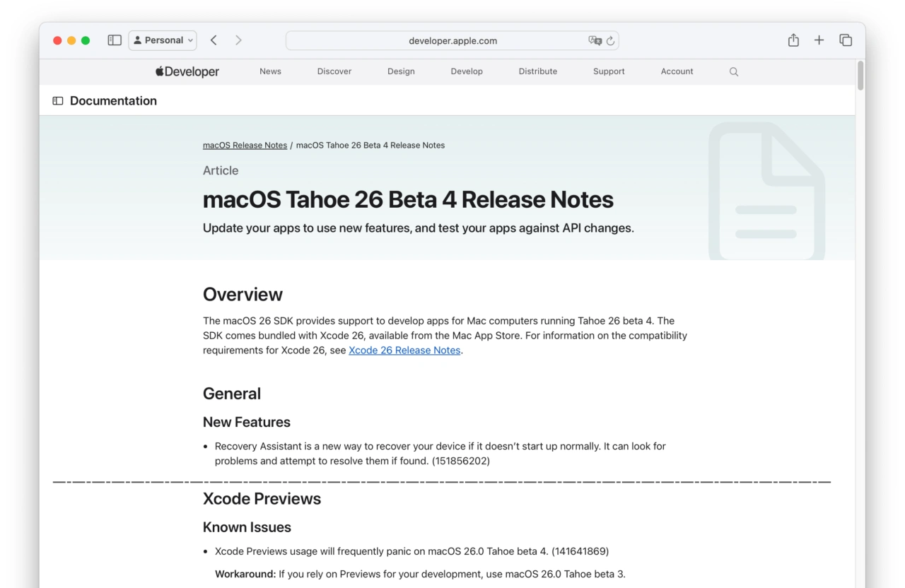Open the Xcode 26 Release Notes link
The height and width of the screenshot is (588, 905).
[404, 351]
